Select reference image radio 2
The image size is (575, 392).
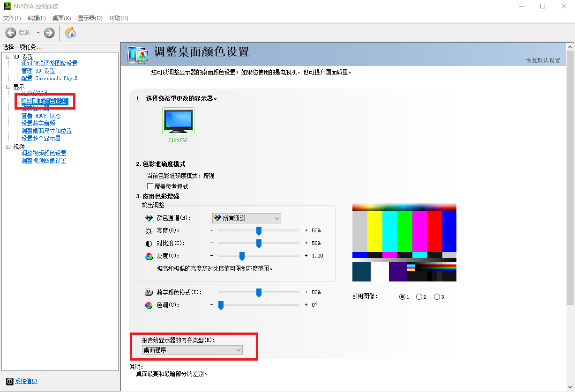tap(419, 297)
